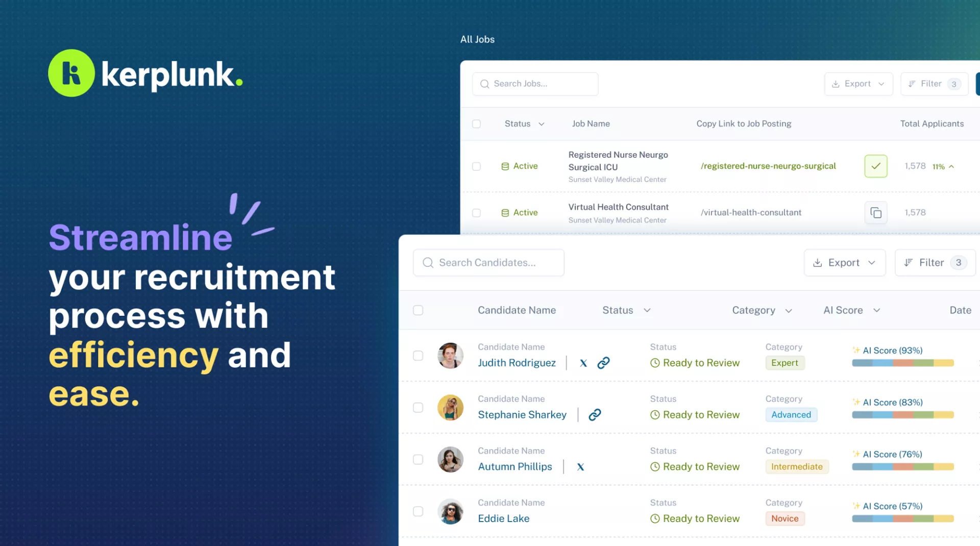Open the /registered-nurse-neurgo-surgical link
Image resolution: width=980 pixels, height=546 pixels.
coord(768,166)
